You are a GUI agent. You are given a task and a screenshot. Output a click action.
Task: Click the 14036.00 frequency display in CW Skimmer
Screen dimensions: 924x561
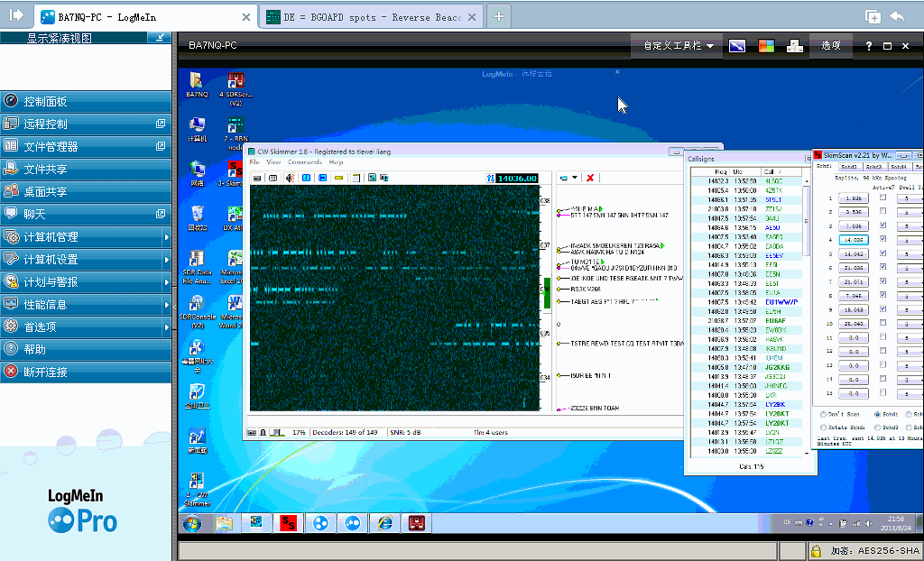tap(517, 178)
